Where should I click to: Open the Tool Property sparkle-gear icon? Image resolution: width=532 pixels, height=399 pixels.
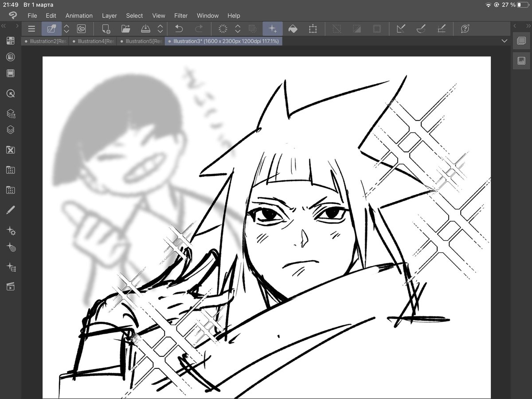tap(11, 231)
